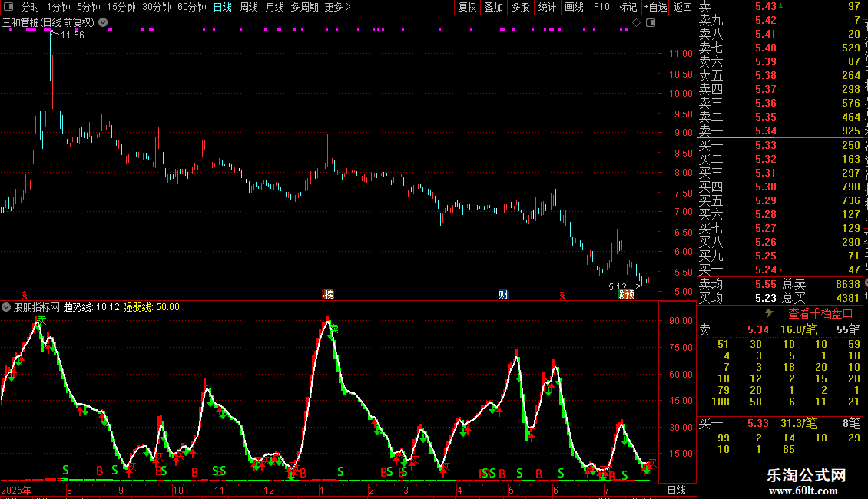Select the 5分钟 period
868x499 pixels.
pyautogui.click(x=88, y=7)
